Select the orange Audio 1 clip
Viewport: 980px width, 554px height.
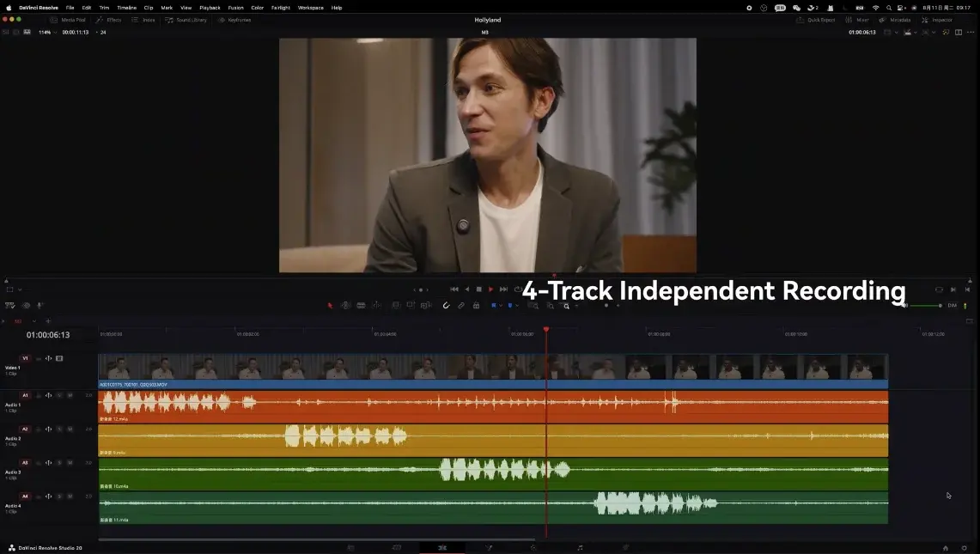click(x=493, y=406)
